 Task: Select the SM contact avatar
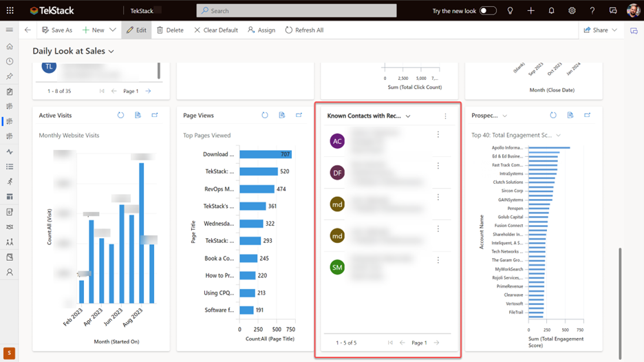337,268
